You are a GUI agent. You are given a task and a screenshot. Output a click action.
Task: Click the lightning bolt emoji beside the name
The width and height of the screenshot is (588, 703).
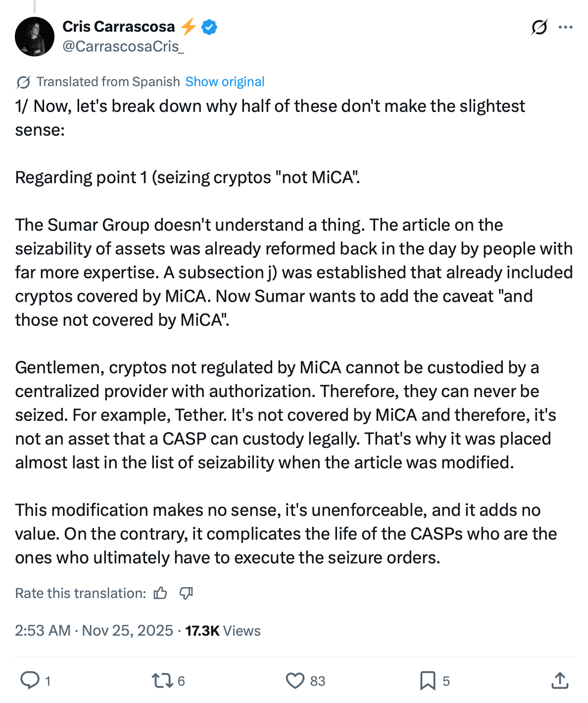(x=188, y=27)
